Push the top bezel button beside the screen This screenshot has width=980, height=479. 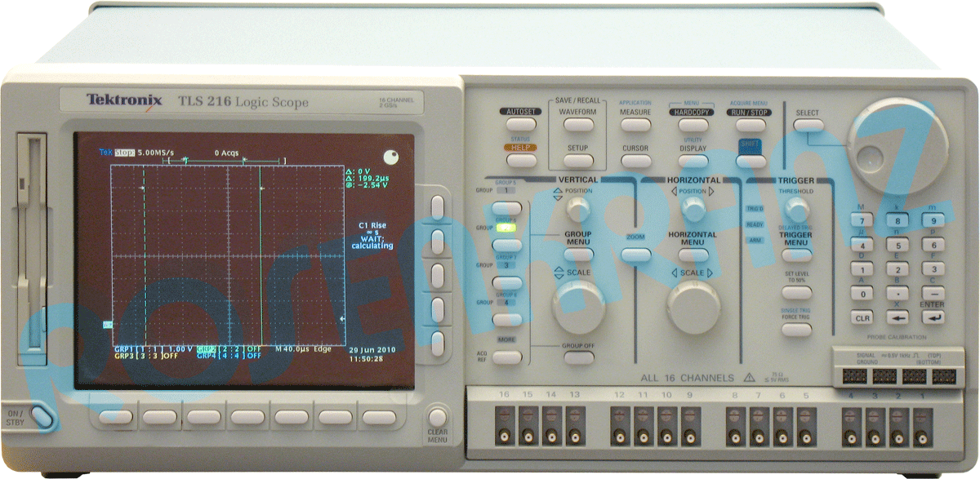coord(439,207)
